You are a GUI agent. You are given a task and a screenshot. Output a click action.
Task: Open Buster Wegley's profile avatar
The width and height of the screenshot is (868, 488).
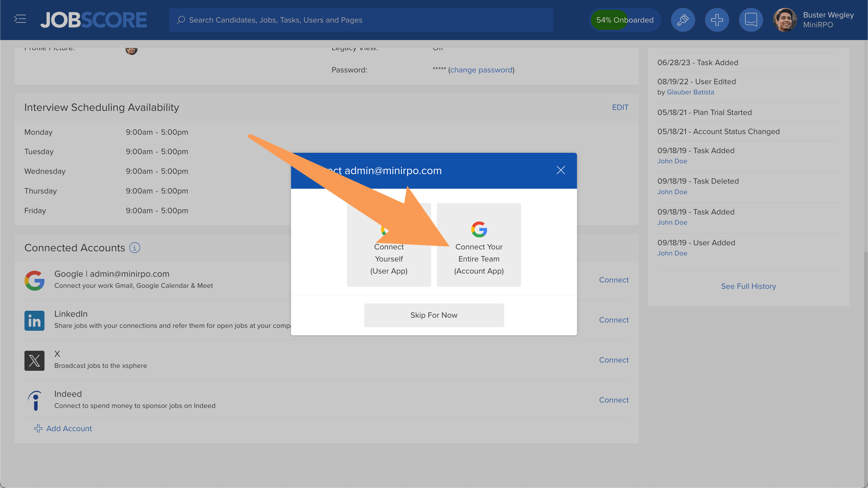tap(785, 20)
